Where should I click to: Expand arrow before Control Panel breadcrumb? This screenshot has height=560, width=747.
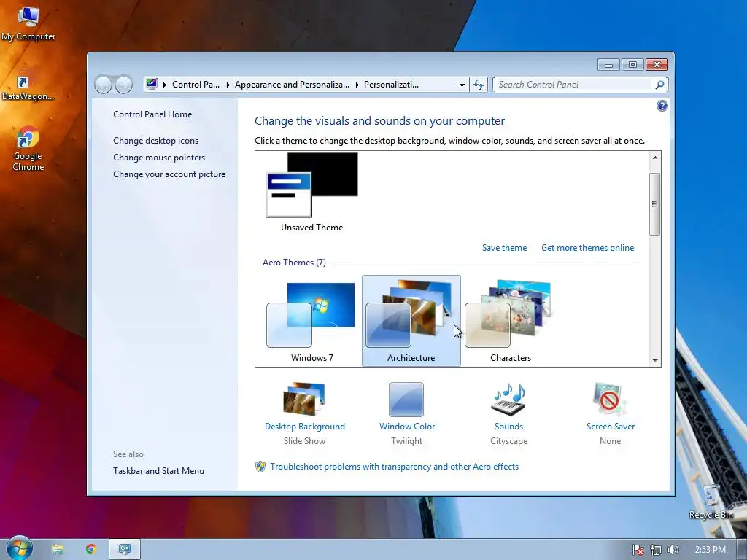point(165,85)
